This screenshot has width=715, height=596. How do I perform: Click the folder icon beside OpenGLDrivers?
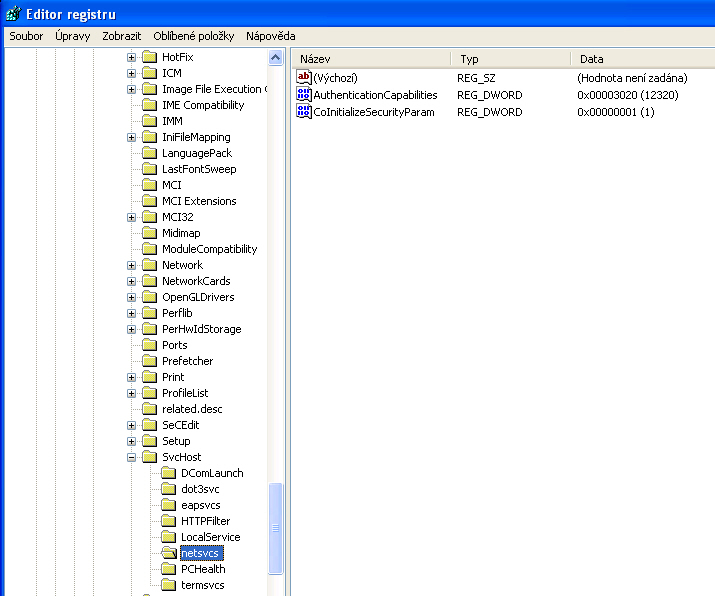click(x=150, y=297)
